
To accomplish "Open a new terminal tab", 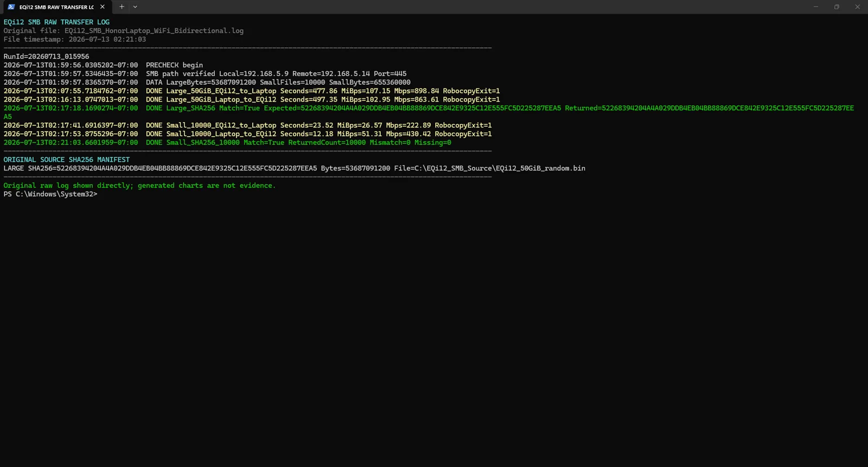I will tap(122, 7).
